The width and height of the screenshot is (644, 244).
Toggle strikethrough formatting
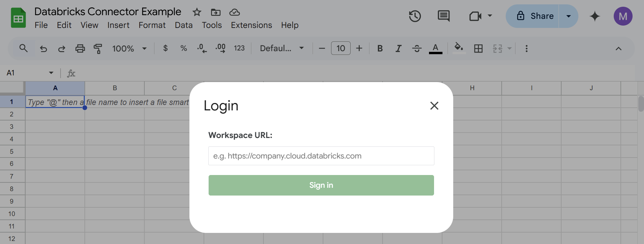click(417, 48)
